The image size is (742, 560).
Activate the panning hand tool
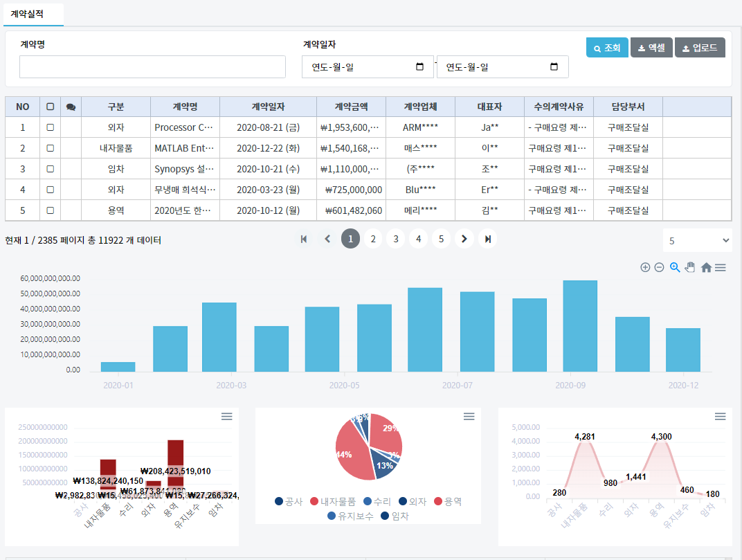pyautogui.click(x=690, y=267)
